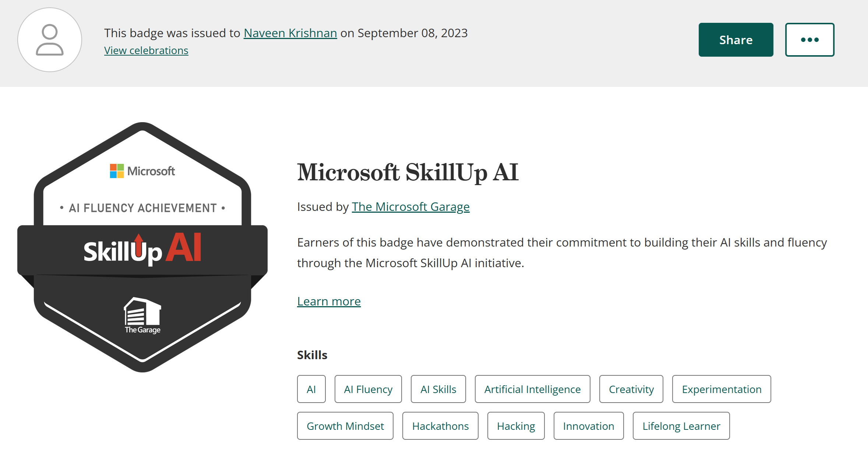Viewport: 868px width, 467px height.
Task: Select the Experimentation skill tag
Action: [x=721, y=389]
